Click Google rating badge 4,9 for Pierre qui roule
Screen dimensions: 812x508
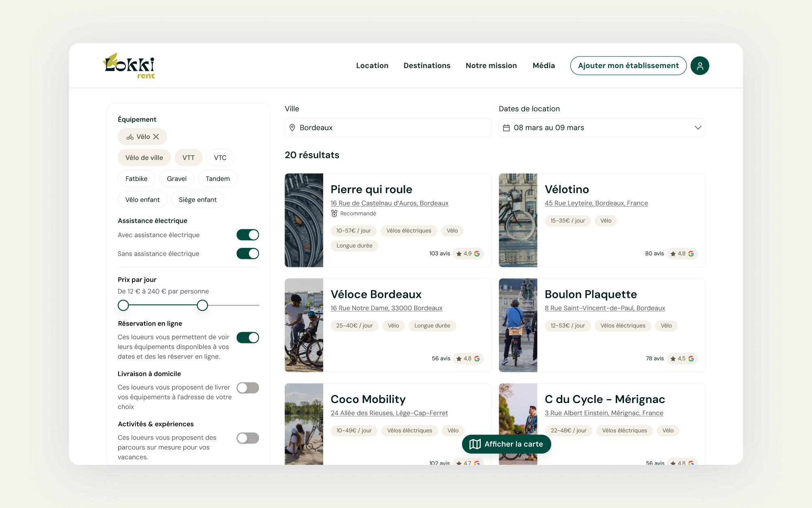[468, 254]
